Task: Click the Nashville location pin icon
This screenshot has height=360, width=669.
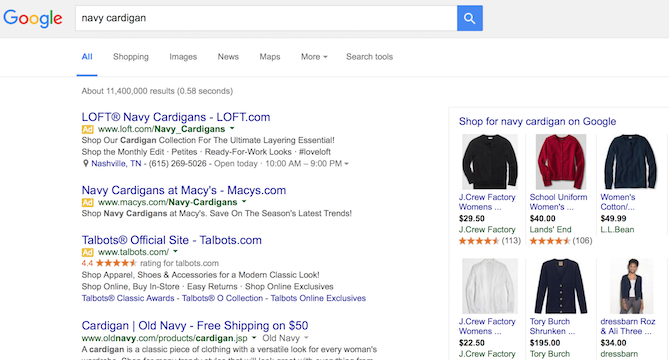Action: click(85, 163)
